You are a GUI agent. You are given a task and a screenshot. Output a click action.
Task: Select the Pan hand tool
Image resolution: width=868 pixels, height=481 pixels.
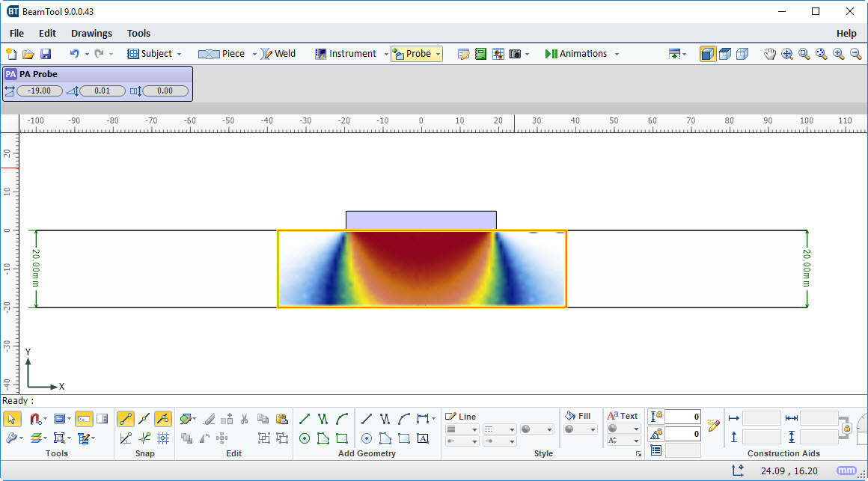click(x=769, y=54)
